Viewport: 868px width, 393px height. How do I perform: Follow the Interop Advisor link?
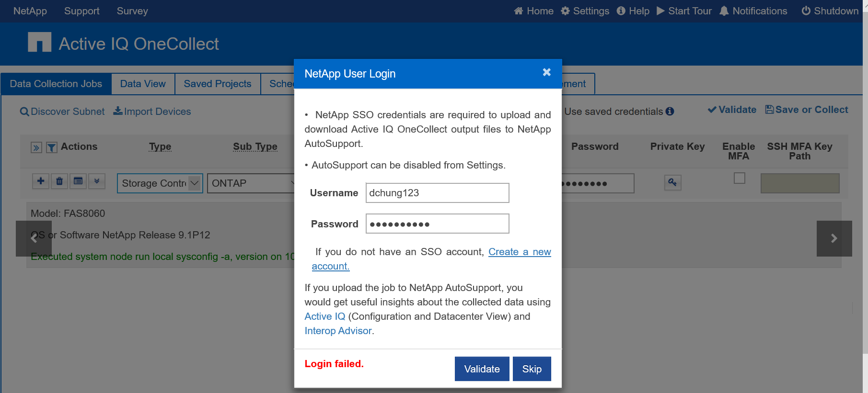click(x=338, y=331)
